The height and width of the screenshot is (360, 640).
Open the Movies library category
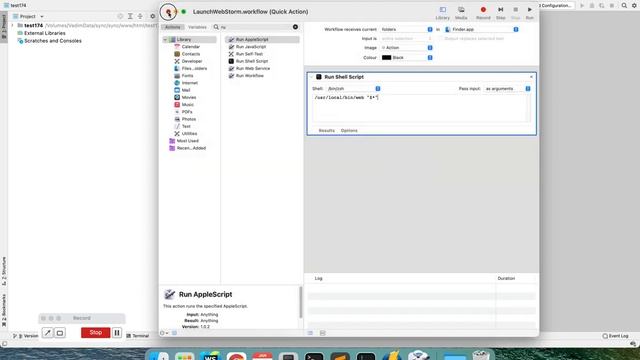(189, 98)
